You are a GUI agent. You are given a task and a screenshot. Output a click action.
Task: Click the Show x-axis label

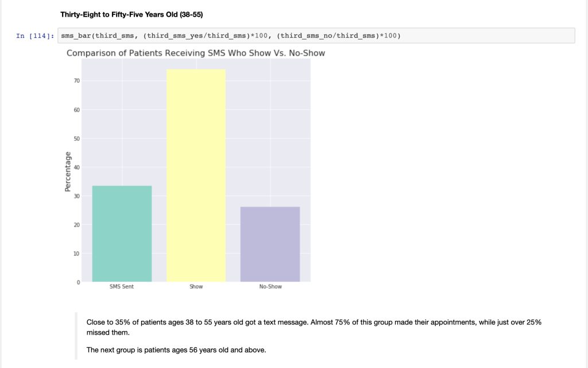(x=196, y=286)
